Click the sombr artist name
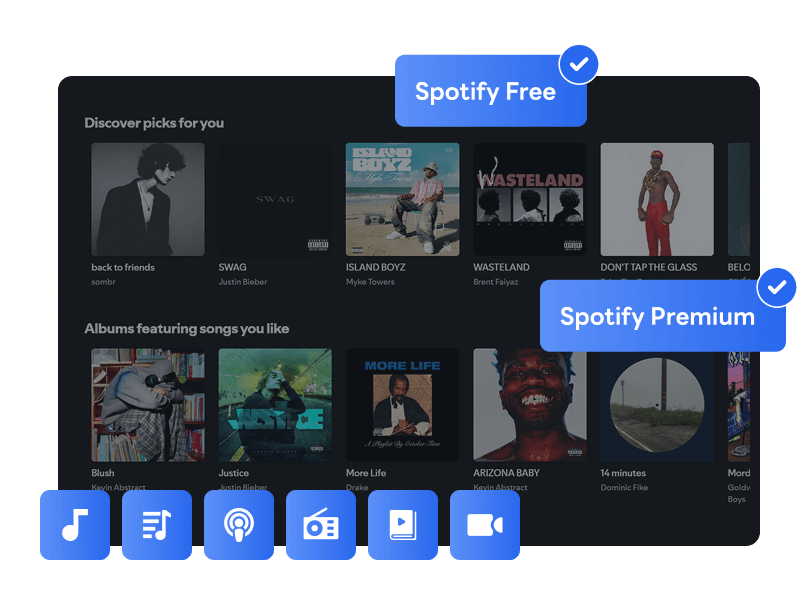Screen dimensions: 800x600 pyautogui.click(x=103, y=282)
